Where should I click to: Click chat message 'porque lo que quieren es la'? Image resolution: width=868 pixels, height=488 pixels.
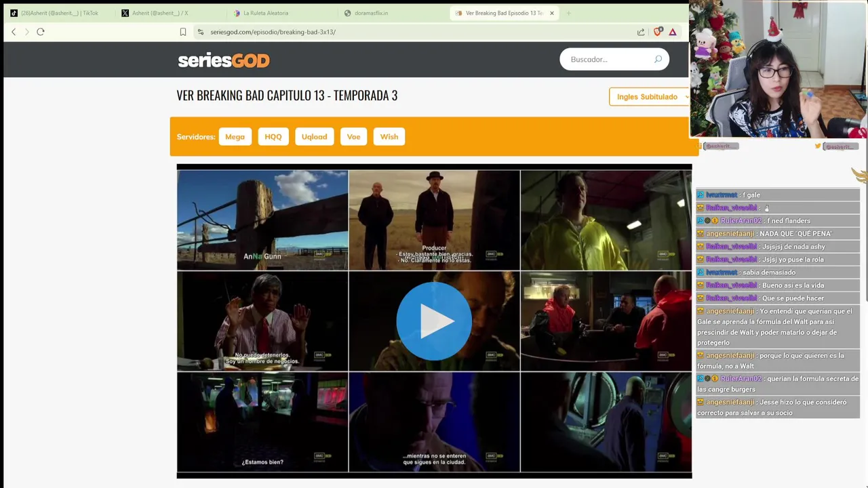click(x=778, y=361)
